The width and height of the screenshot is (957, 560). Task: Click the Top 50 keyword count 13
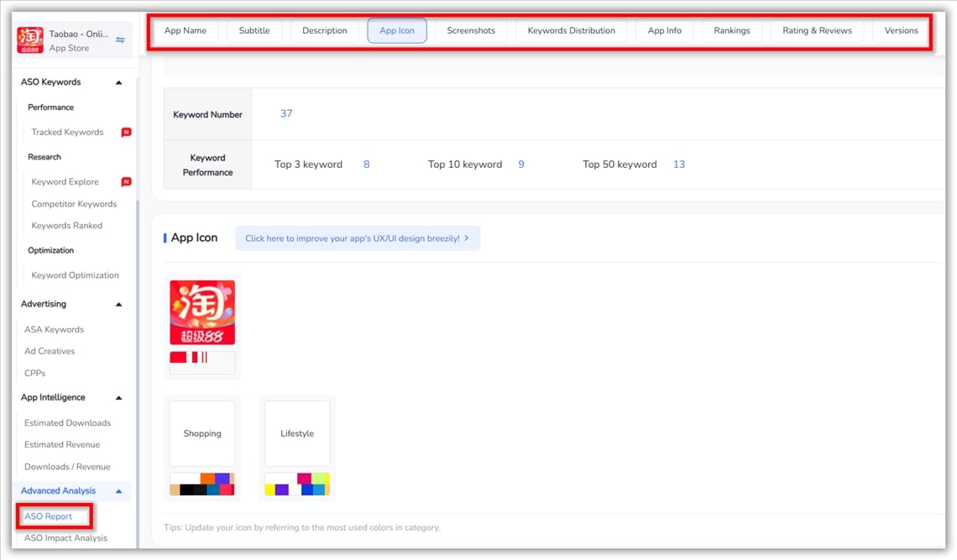pyautogui.click(x=679, y=165)
